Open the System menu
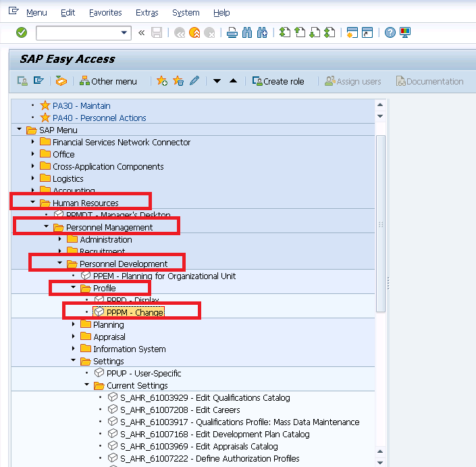 click(186, 13)
